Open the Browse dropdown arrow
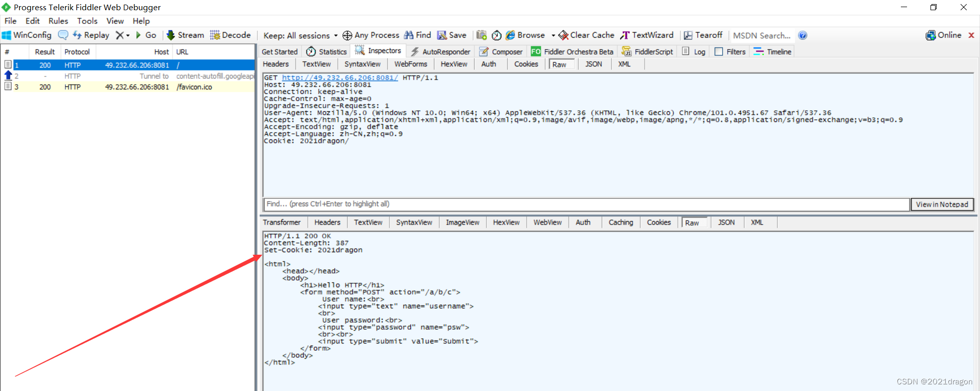 [553, 36]
